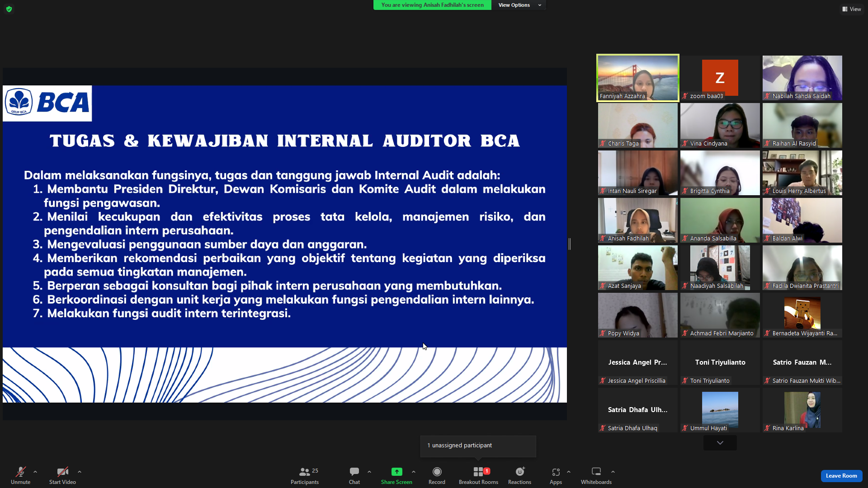Open the Breakout Rooms icon
Viewport: 868px width, 488px height.
tap(478, 472)
